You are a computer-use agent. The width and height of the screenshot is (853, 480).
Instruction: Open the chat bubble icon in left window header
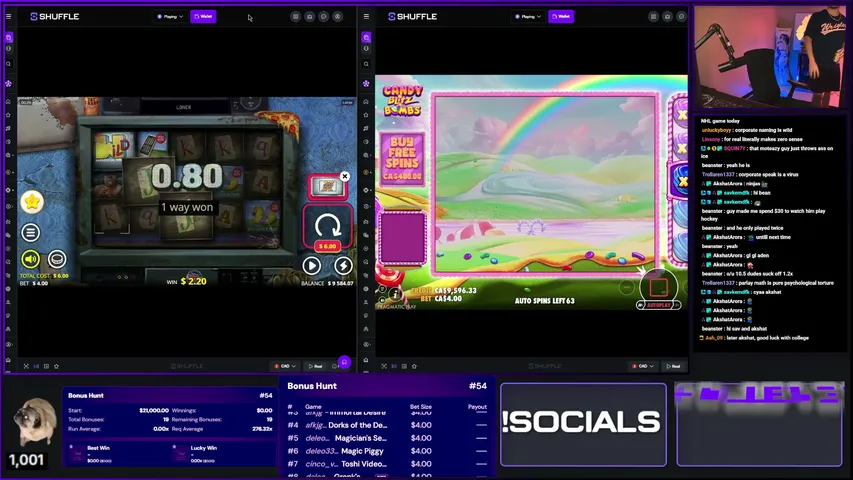coord(324,16)
